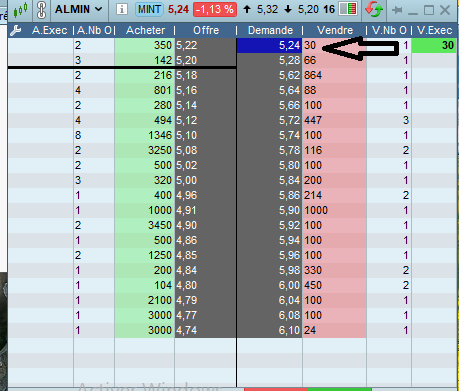Click the Demande column header
This screenshot has height=391, width=459.
coord(270,31)
